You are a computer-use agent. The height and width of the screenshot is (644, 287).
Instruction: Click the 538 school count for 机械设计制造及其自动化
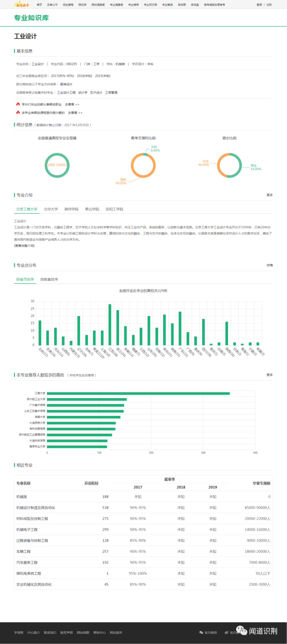[x=105, y=508]
